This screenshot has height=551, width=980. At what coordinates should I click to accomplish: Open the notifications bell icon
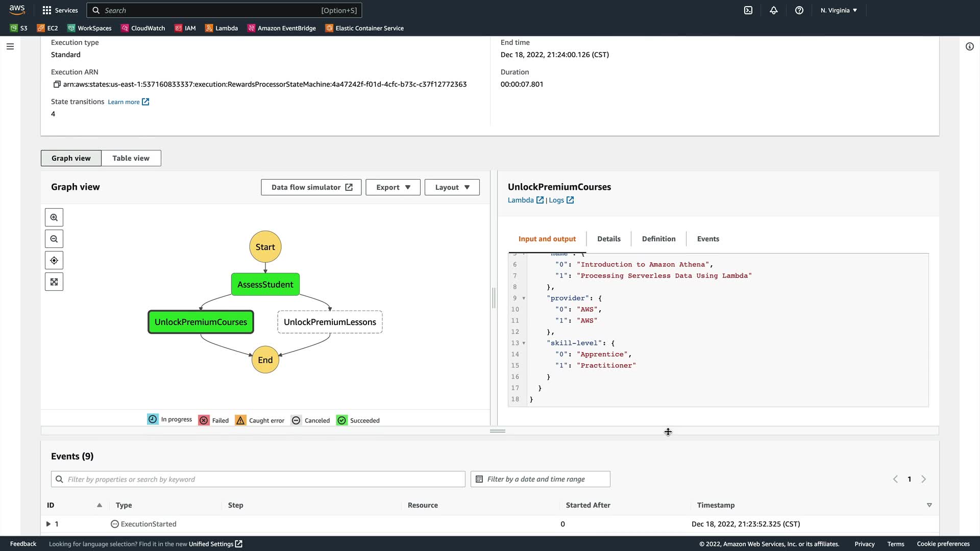[774, 10]
